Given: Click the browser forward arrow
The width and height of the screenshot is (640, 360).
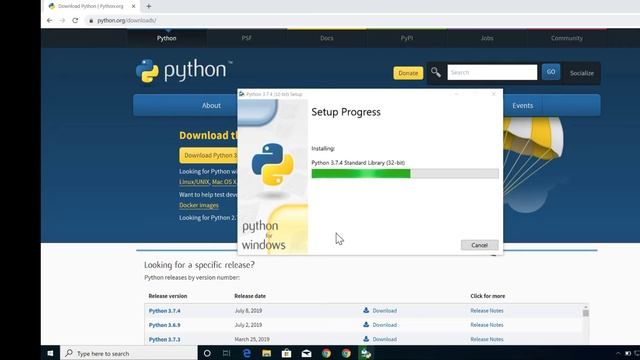Looking at the screenshot, I should pyautogui.click(x=62, y=20).
